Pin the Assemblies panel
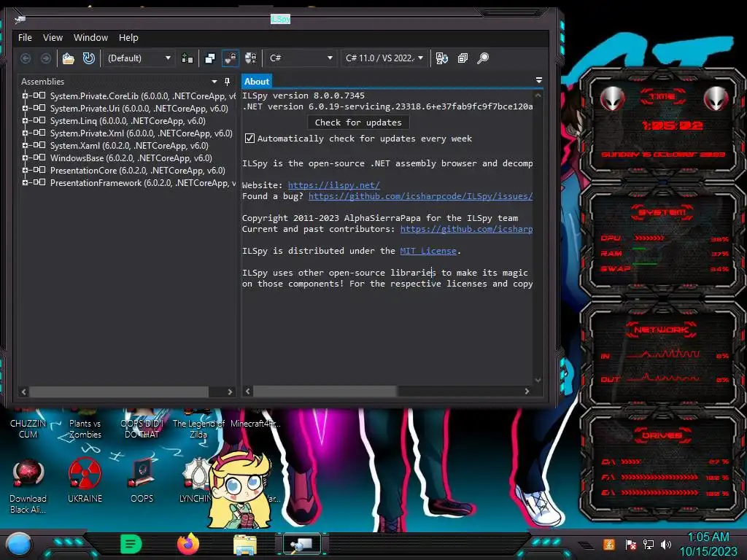Viewport: 747px width, 560px height. [228, 82]
